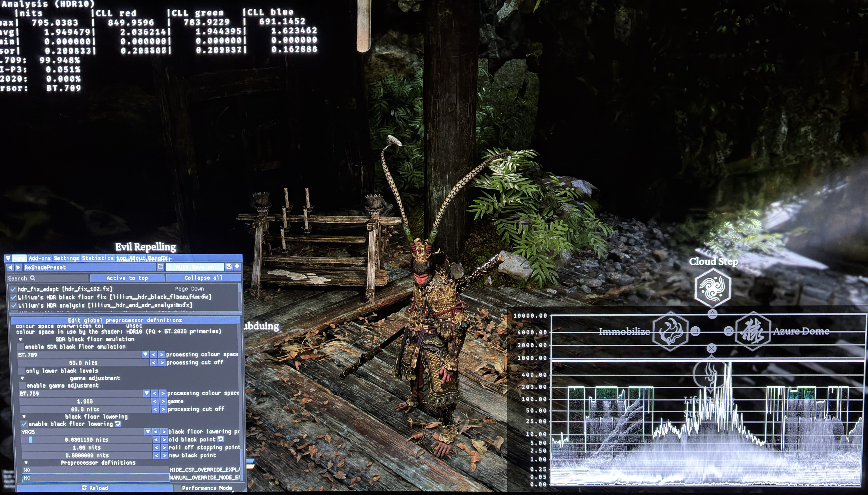Increase the new black point value
This screenshot has height=495, width=868.
[x=165, y=455]
